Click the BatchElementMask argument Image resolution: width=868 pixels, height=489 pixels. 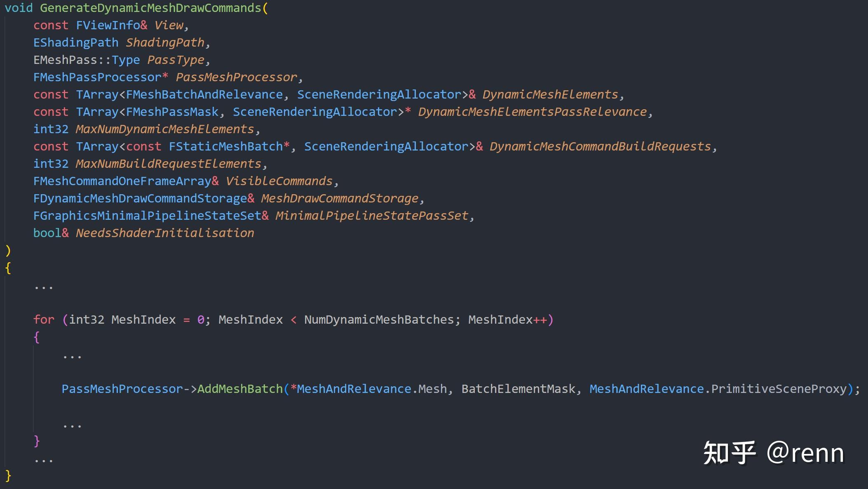pos(518,389)
